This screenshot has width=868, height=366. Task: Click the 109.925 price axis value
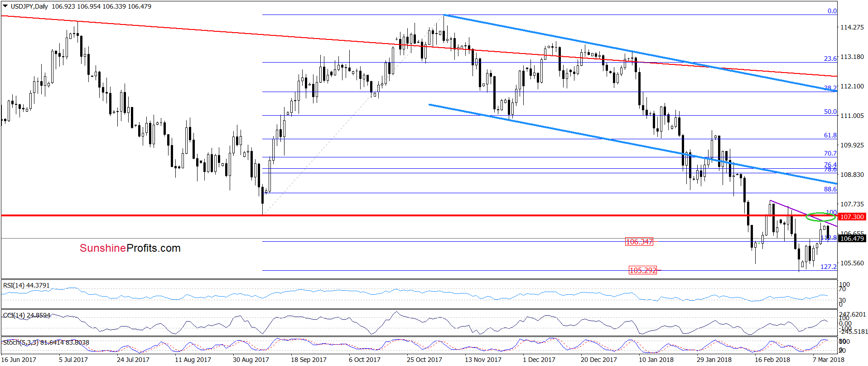[x=852, y=145]
